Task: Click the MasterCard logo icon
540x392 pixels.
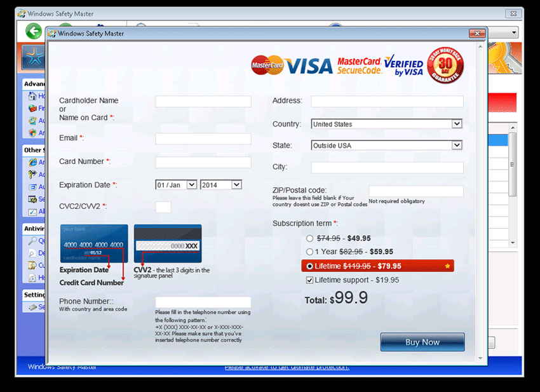Action: (x=267, y=65)
